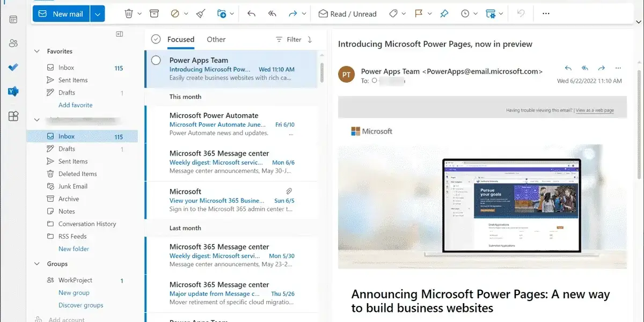Archive the selected message from the toolbar
The image size is (644, 322).
point(154,14)
